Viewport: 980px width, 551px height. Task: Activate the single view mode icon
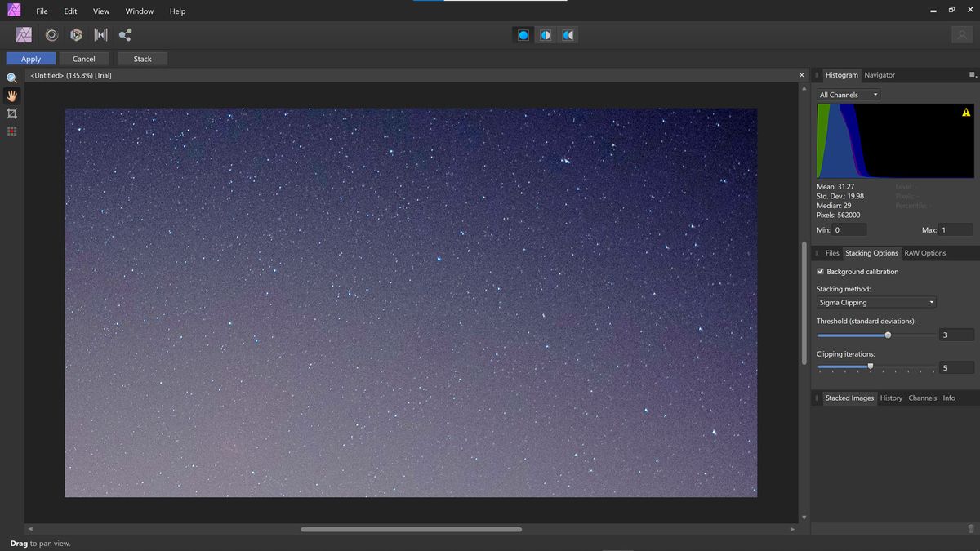pos(522,34)
